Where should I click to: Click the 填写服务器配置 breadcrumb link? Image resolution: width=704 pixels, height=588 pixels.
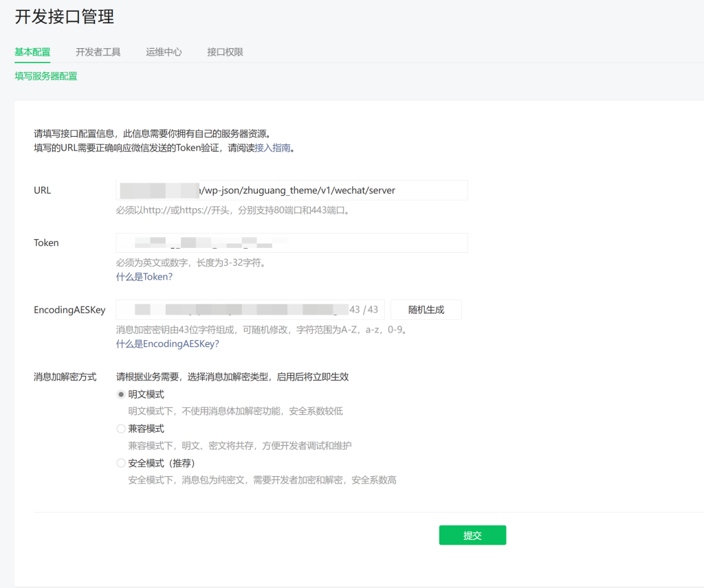point(46,76)
